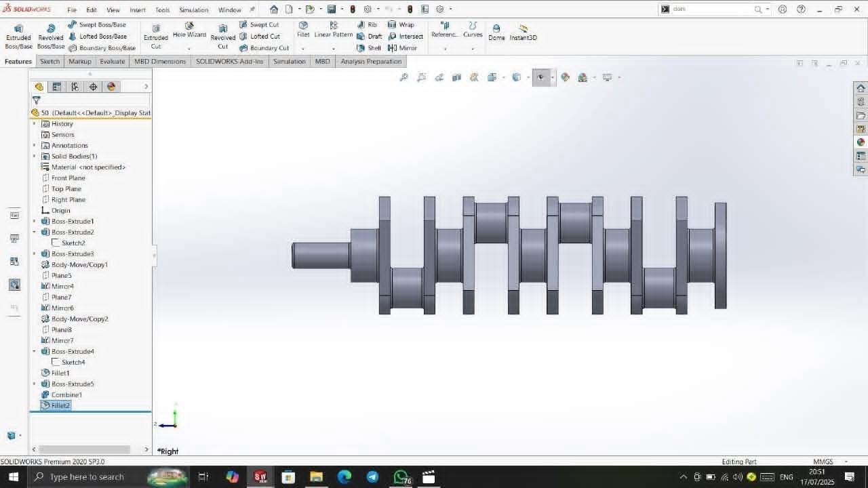
Task: Open the Design Library task pane
Action: (x=861, y=102)
